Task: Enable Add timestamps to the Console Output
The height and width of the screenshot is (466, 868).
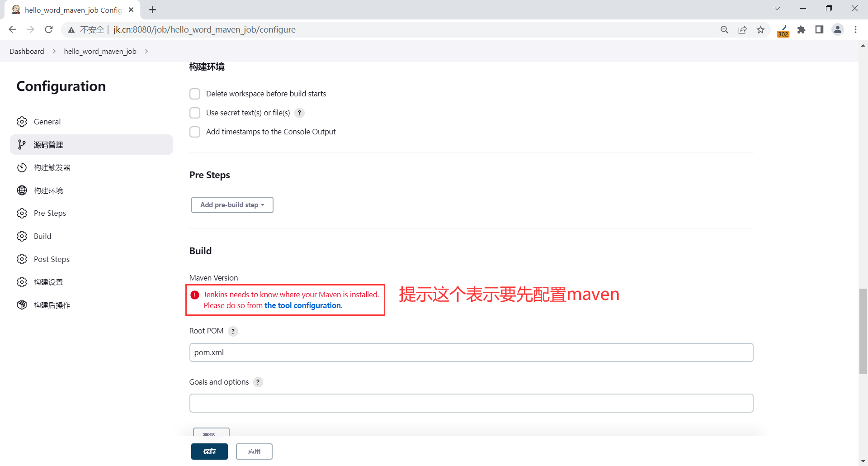Action: coord(195,132)
